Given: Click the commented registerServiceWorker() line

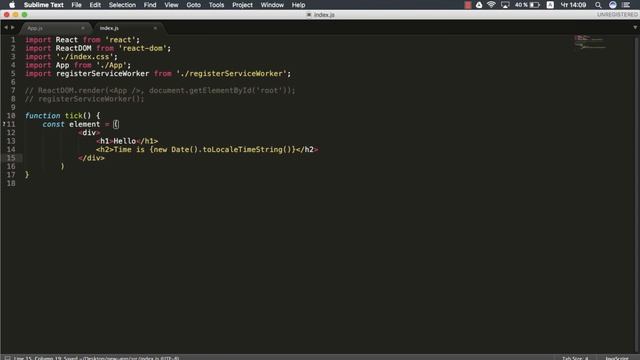Looking at the screenshot, I should tap(84, 99).
